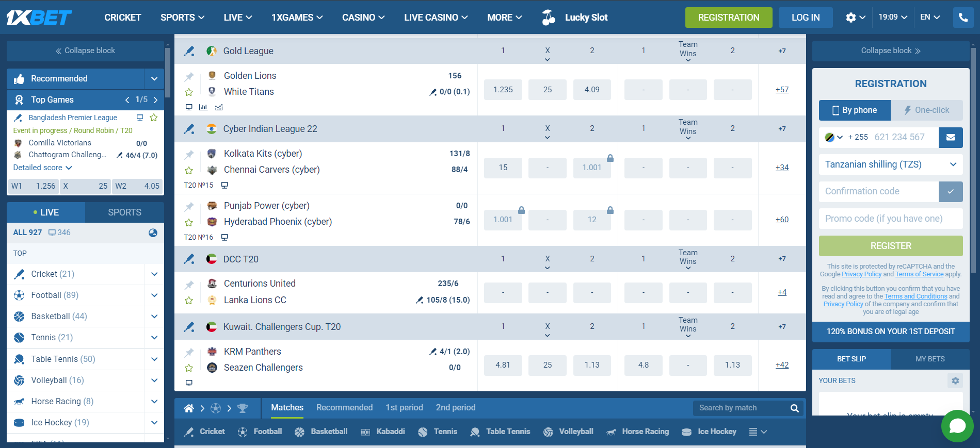Favorite Bangladesh Premier League top game
This screenshot has height=448, width=980.
point(153,118)
